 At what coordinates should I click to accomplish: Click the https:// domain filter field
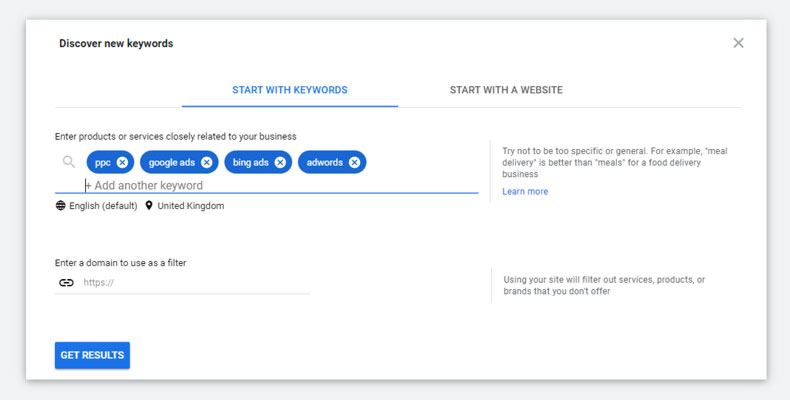[x=195, y=283]
